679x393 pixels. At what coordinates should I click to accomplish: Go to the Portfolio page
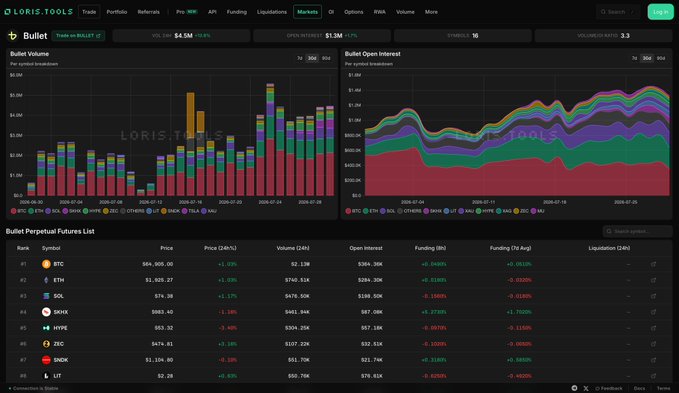point(117,12)
